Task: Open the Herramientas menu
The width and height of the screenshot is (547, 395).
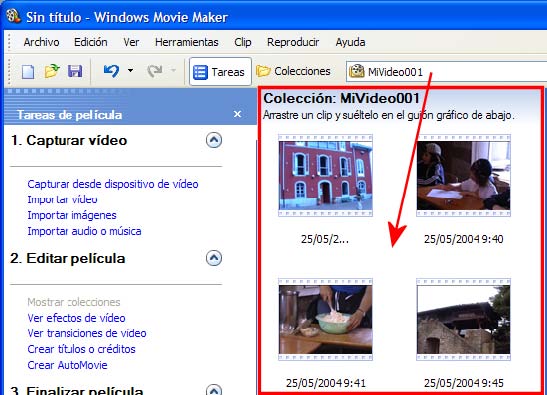Action: (x=187, y=42)
